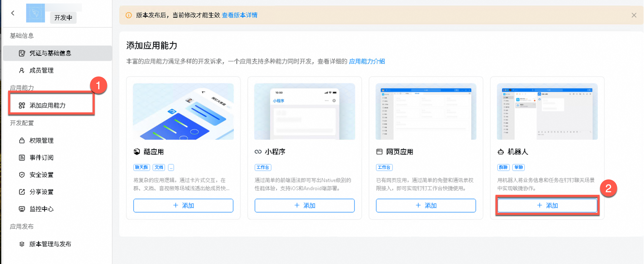Open 成员管理 in the sidebar

[41, 70]
